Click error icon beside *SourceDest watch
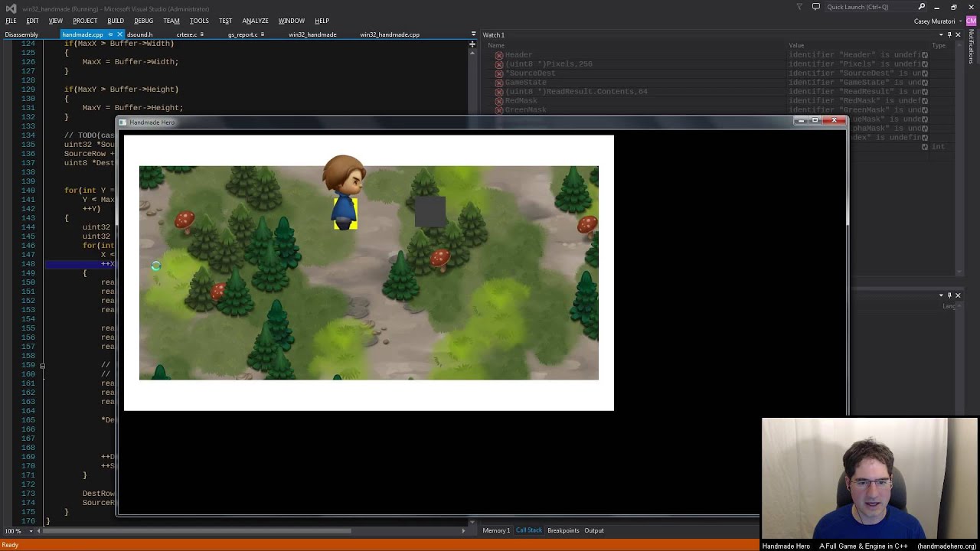Viewport: 980px width, 551px height. [498, 73]
